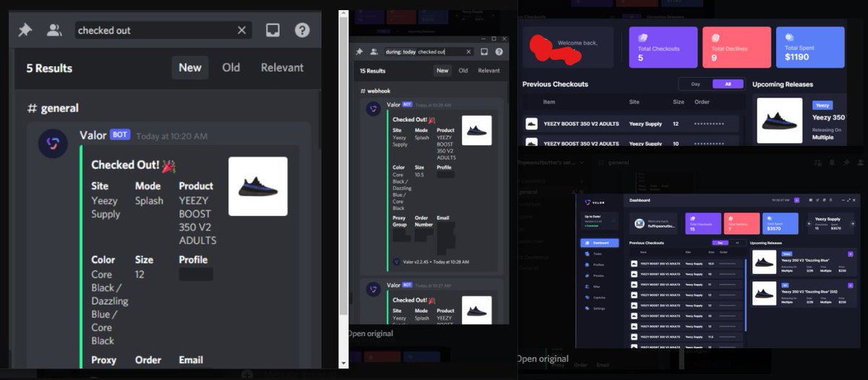
Task: Open shoe thumbnail in size 12 checkout embed
Action: click(x=258, y=186)
